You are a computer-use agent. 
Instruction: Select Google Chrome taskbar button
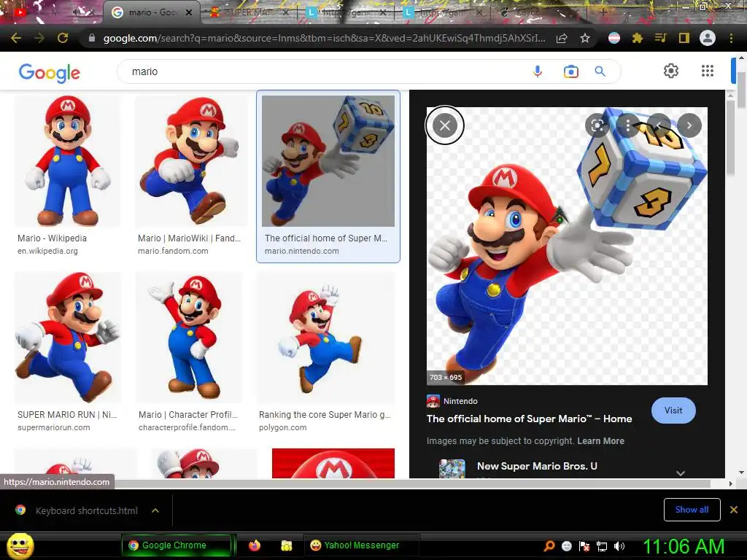point(177,545)
